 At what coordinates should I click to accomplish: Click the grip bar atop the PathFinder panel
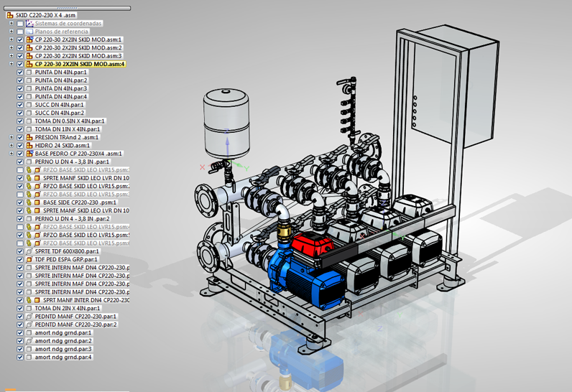pos(67,8)
